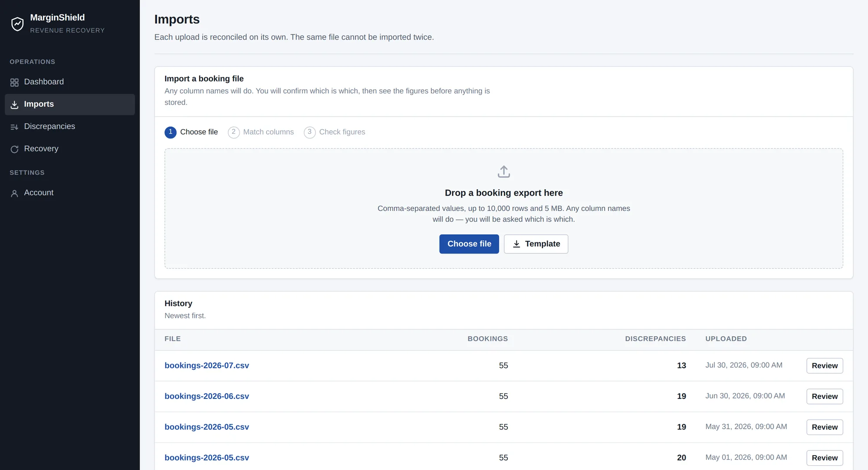Open the Dashboard page
The image size is (868, 470).
click(70, 82)
